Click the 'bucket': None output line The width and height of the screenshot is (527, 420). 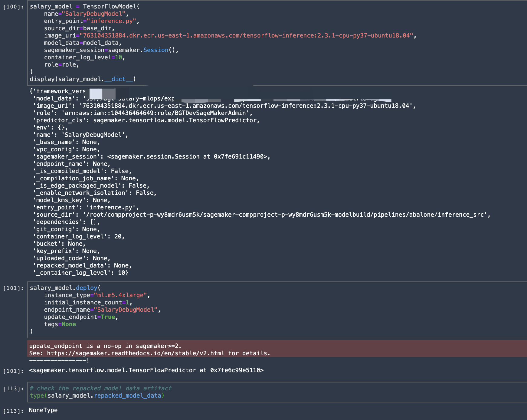coord(59,244)
